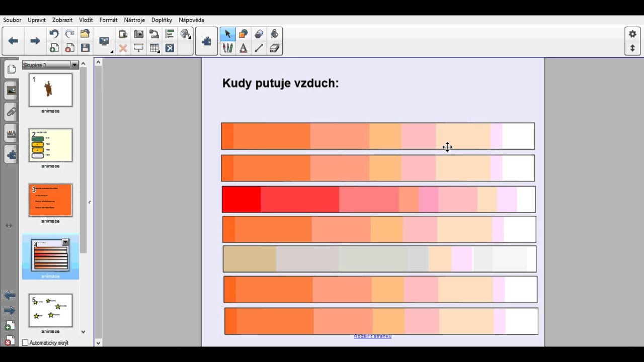Go to next page with right arrow
Viewport: 644px width, 362px height.
[35, 41]
